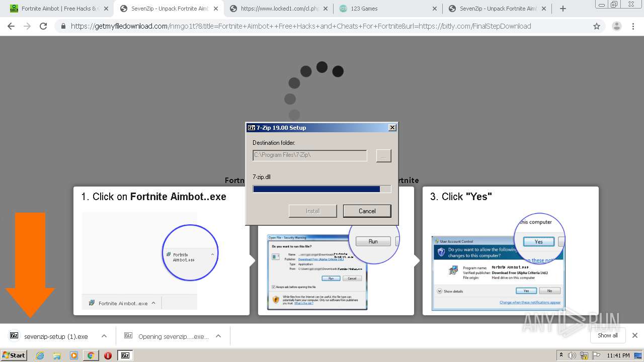Click the Destination folder path field
The image size is (644, 362).
point(310,155)
